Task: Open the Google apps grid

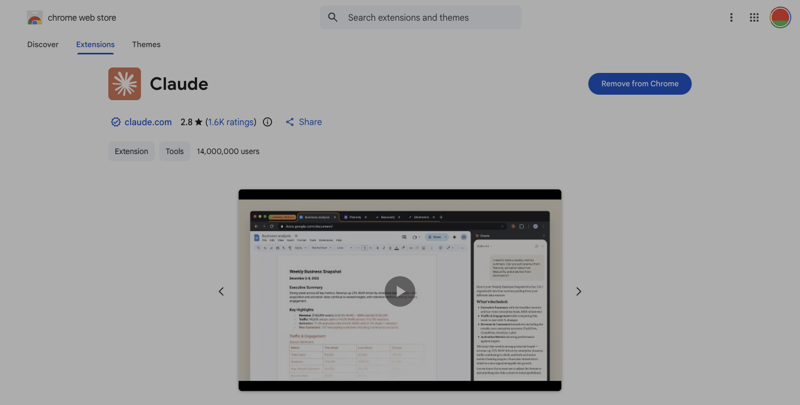Action: (x=754, y=17)
